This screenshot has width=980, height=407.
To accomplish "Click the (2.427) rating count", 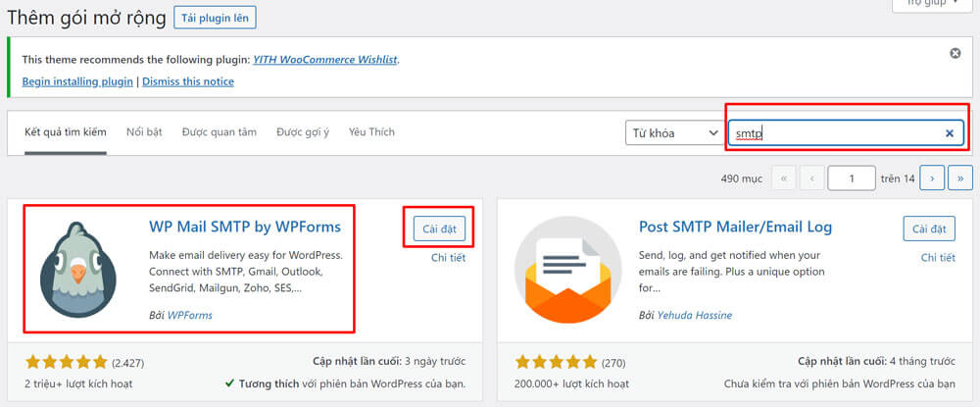I will [x=128, y=363].
